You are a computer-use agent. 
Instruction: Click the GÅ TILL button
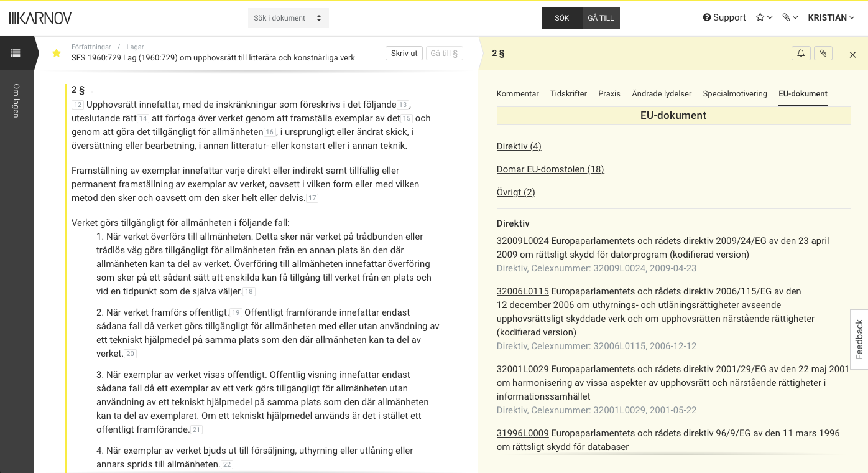tap(601, 18)
